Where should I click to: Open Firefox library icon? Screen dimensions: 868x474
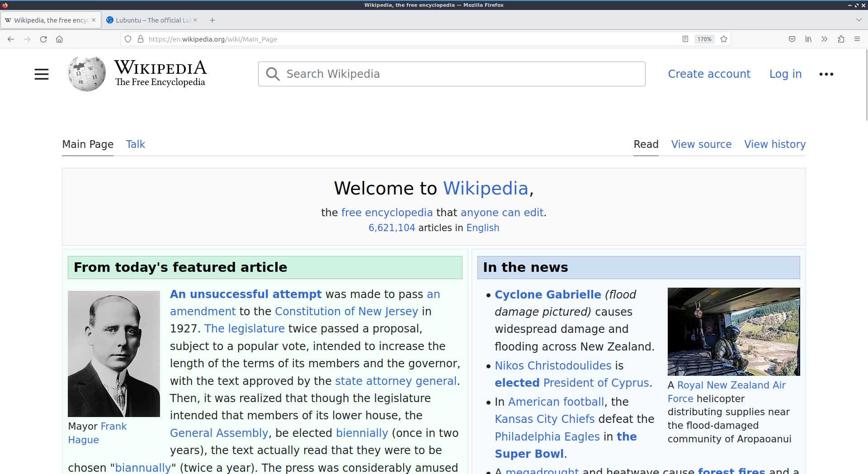808,39
